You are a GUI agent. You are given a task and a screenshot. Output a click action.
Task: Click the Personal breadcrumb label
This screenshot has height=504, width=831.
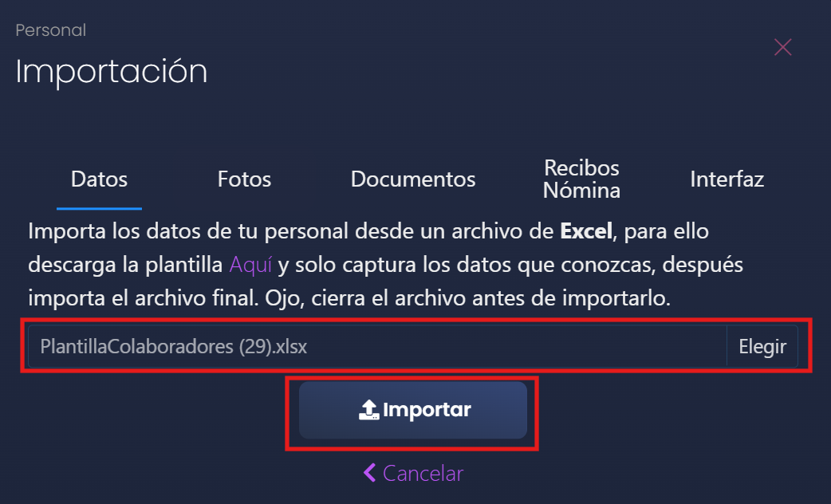point(50,30)
